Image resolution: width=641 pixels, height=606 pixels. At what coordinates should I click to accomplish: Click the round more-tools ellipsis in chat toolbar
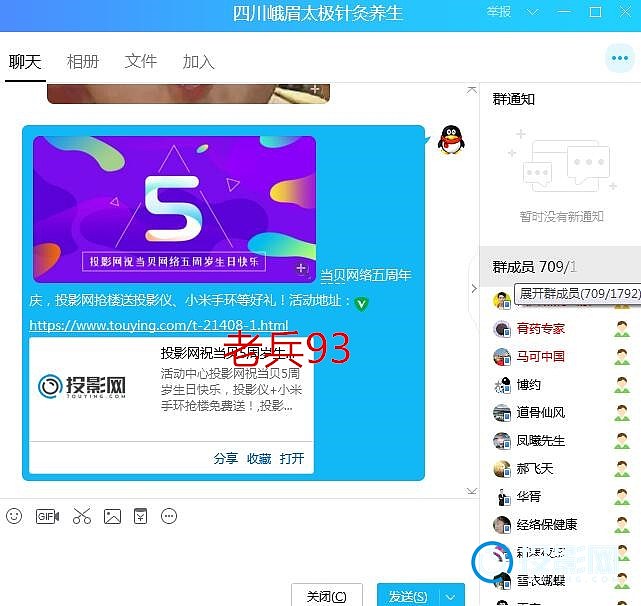tap(169, 516)
